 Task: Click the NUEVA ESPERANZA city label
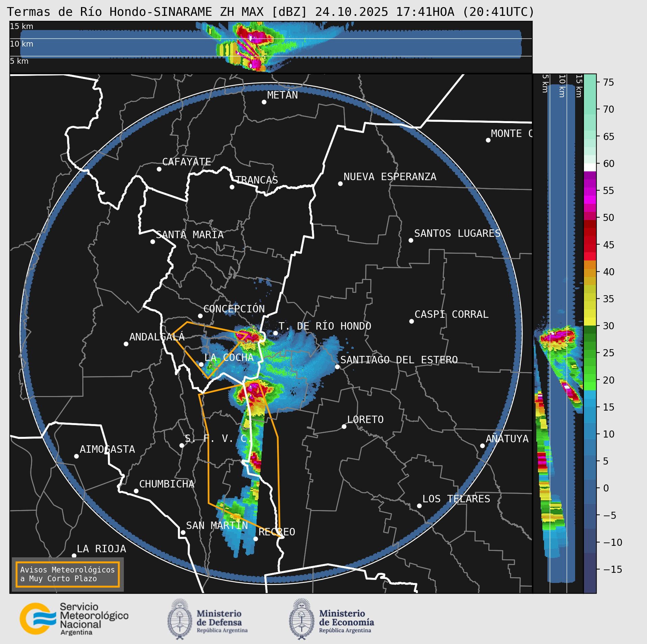(x=390, y=177)
